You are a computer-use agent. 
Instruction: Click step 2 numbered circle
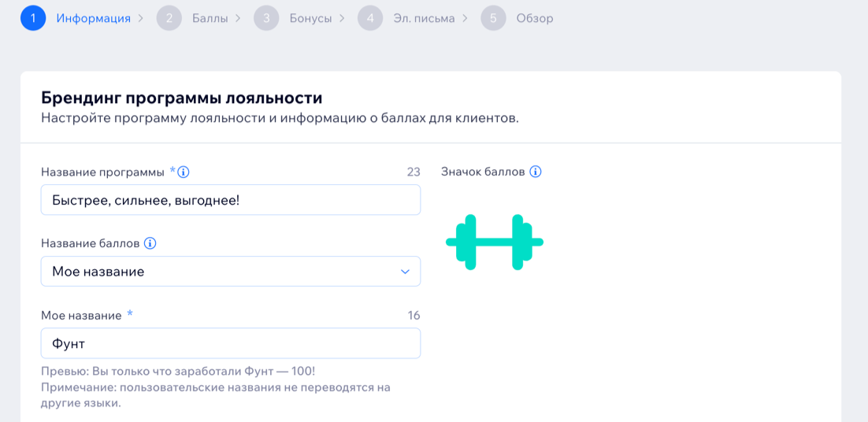[169, 18]
